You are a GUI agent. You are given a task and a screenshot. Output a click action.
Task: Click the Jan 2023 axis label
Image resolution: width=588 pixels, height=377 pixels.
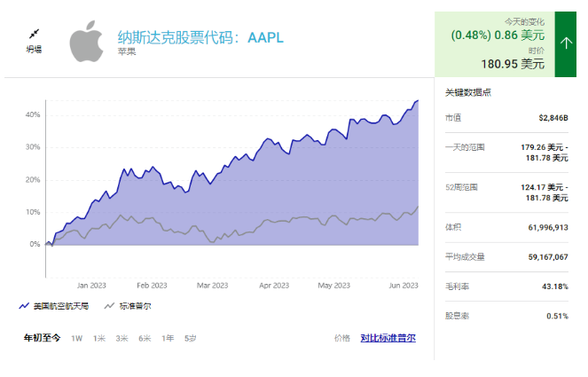(x=91, y=286)
